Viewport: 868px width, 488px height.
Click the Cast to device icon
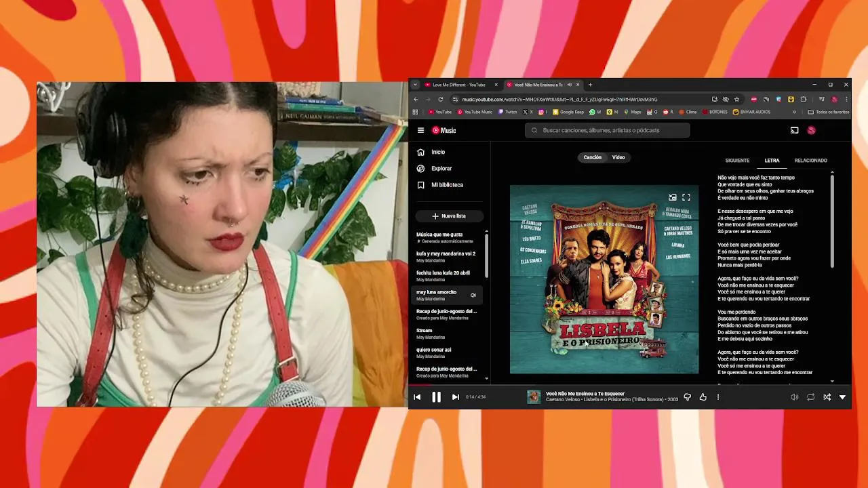794,130
